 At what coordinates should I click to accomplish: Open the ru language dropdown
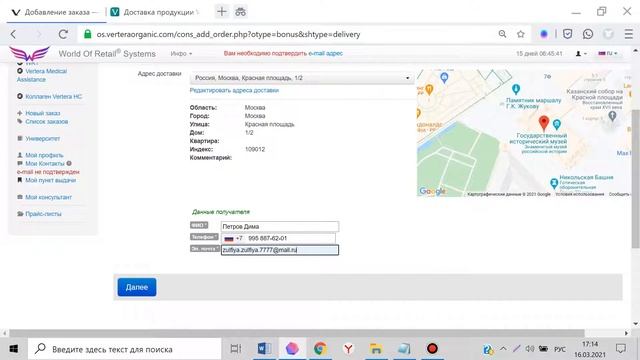click(x=608, y=53)
